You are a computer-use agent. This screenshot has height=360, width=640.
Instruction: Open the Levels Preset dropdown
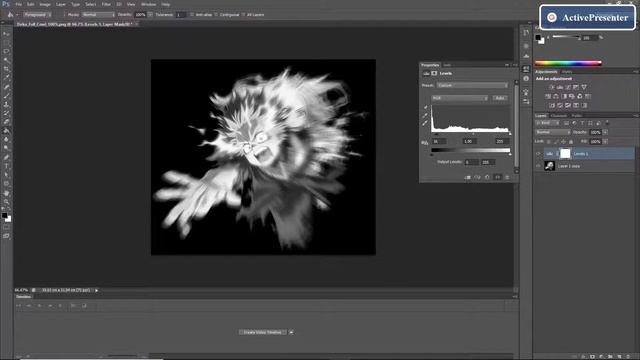(472, 85)
